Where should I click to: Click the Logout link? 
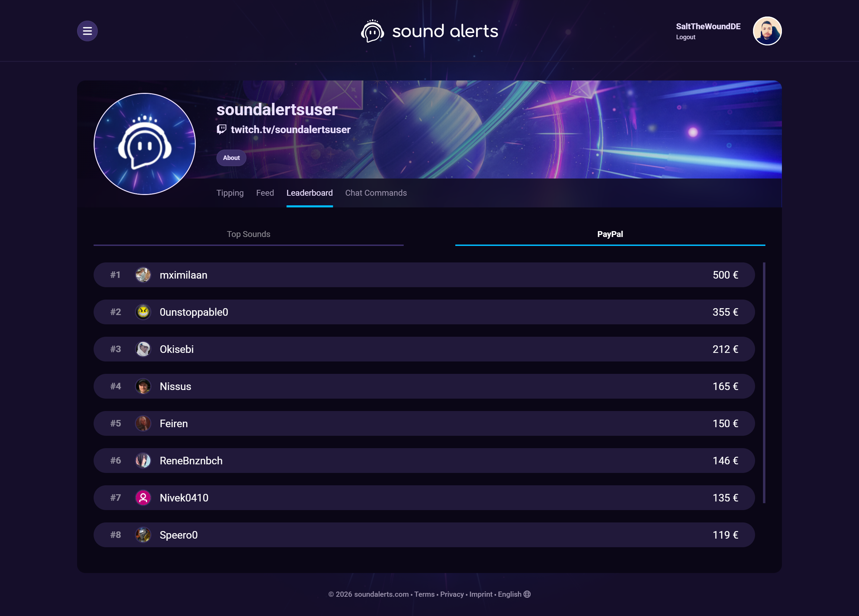686,37
